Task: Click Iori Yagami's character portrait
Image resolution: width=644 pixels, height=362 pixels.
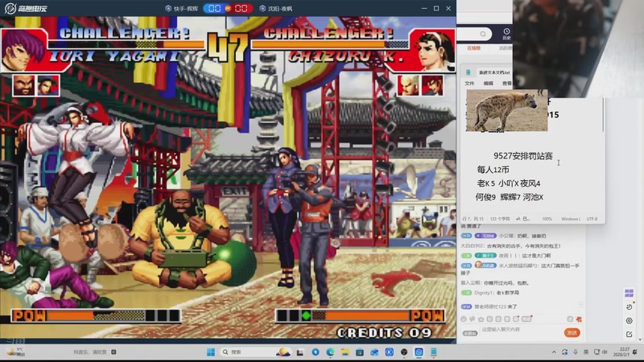Action: click(23, 51)
